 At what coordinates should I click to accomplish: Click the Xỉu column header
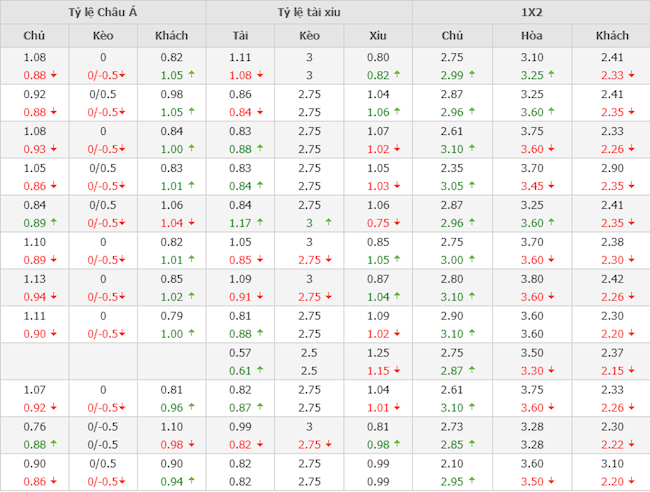pos(377,36)
